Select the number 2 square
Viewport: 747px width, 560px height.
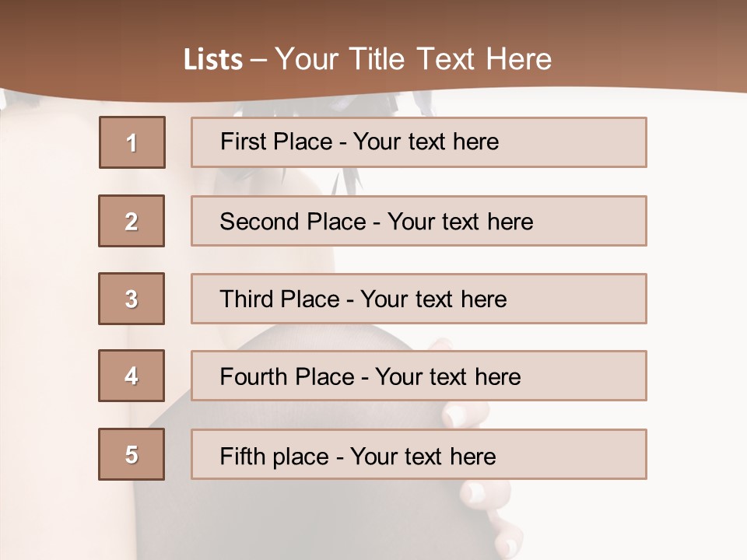point(132,221)
